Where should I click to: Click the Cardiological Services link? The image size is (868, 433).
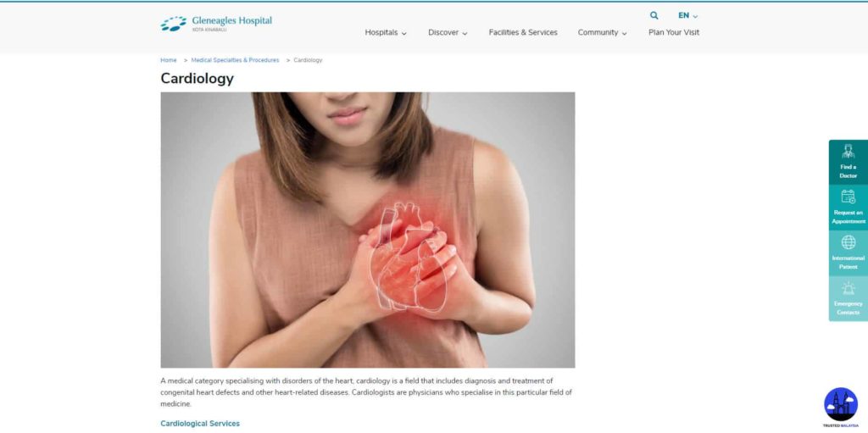200,424
